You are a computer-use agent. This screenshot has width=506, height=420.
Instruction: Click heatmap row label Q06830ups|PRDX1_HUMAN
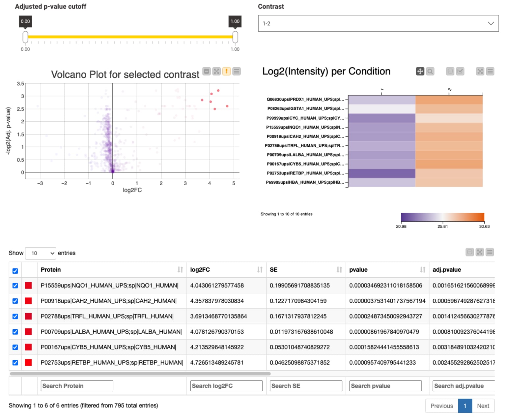click(305, 99)
